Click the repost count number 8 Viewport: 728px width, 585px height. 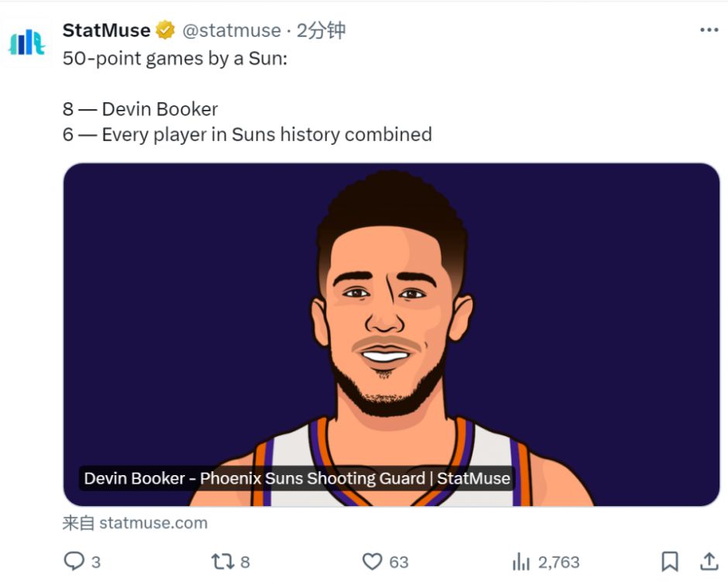point(246,562)
